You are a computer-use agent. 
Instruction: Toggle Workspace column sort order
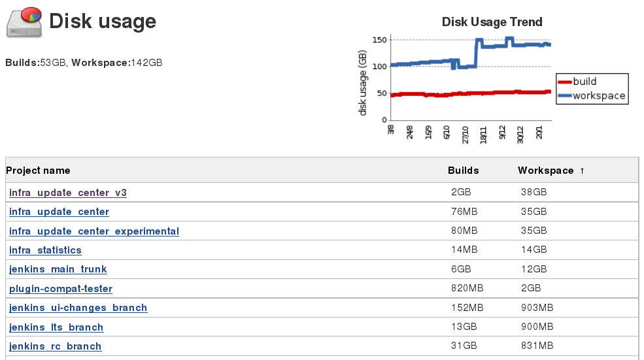[x=545, y=171]
